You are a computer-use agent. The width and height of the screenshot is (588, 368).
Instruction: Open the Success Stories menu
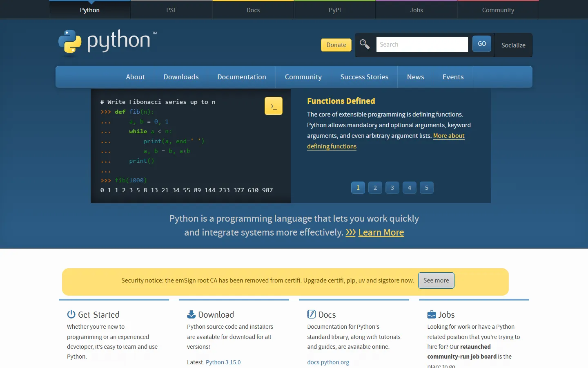point(364,77)
